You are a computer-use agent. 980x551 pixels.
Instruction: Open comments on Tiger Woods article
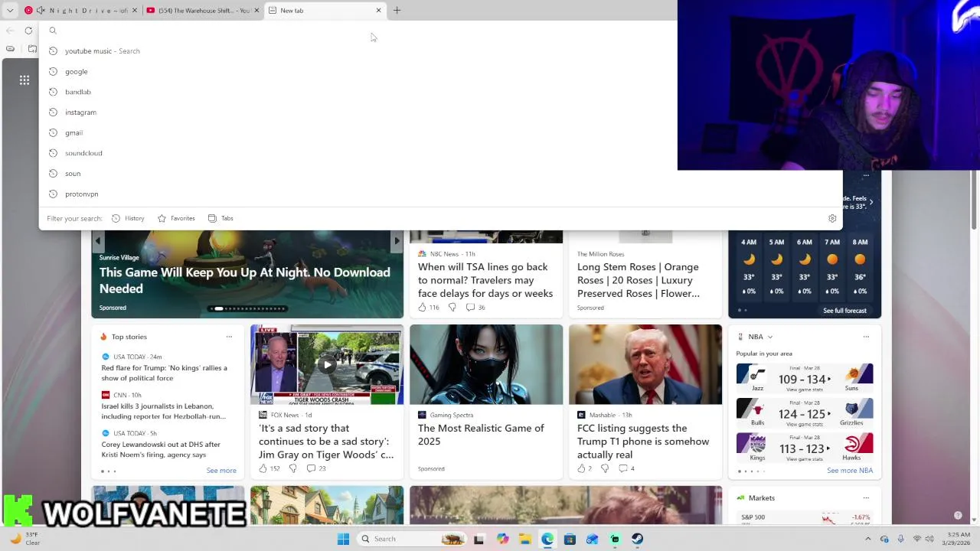pos(316,468)
